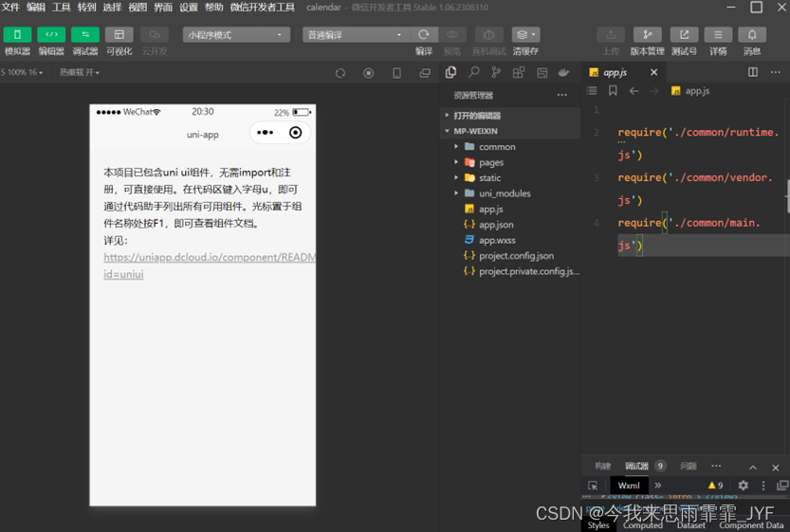Toggle the debugger panel button
This screenshot has height=532, width=790.
tap(85, 35)
